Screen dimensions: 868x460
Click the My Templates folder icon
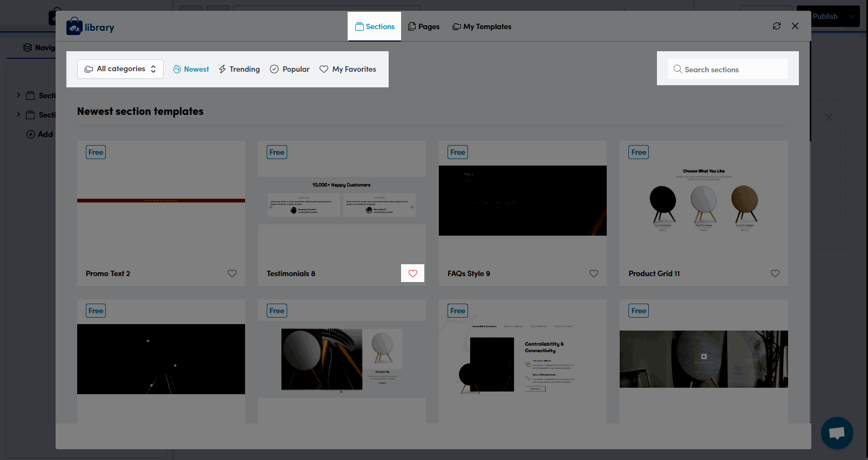click(x=457, y=26)
